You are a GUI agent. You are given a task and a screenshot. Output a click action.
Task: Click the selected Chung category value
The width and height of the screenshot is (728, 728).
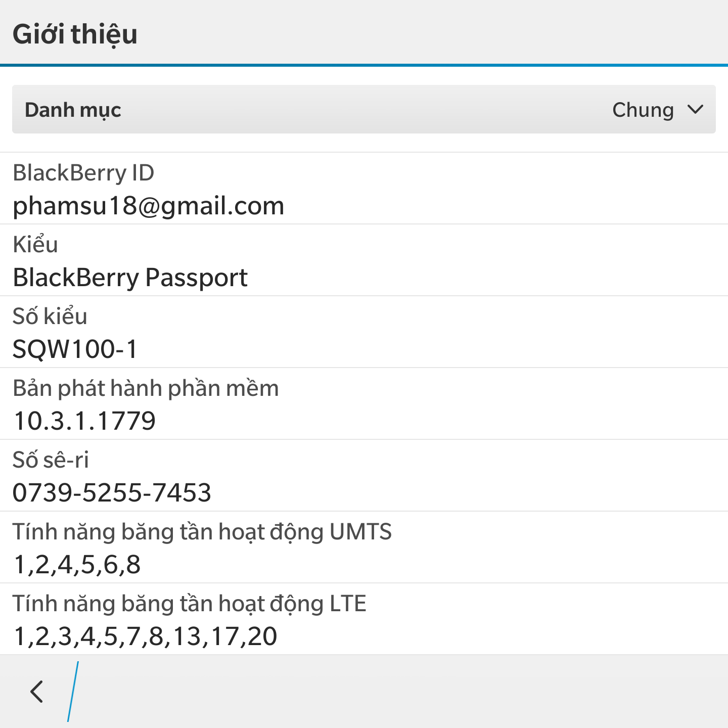[x=643, y=110]
